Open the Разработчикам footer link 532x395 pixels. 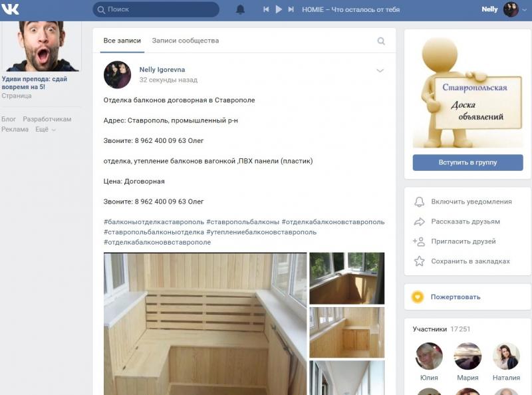[x=47, y=119]
